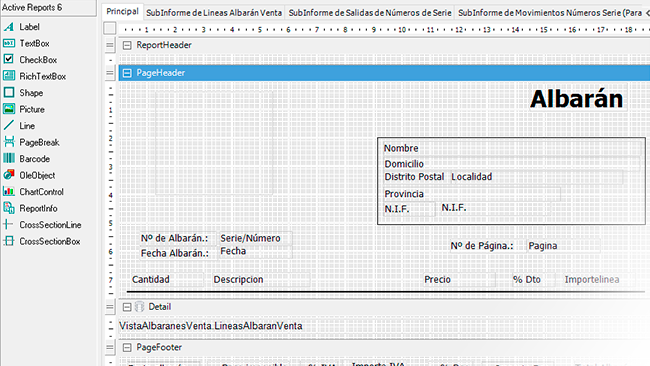Viewport: 650px width, 366px height.
Task: Collapse the PageFooter section
Action: tap(127, 347)
